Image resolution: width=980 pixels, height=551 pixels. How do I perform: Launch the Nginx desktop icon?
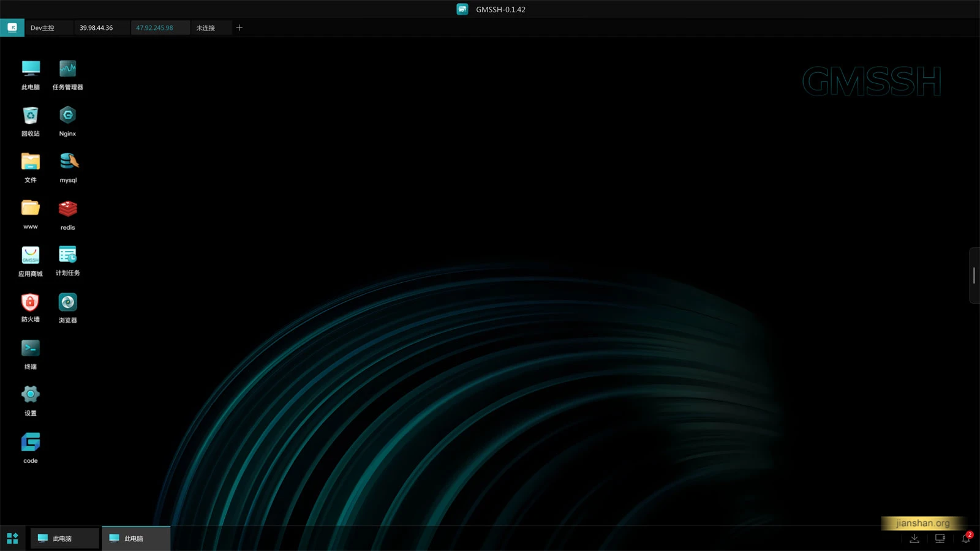point(67,121)
